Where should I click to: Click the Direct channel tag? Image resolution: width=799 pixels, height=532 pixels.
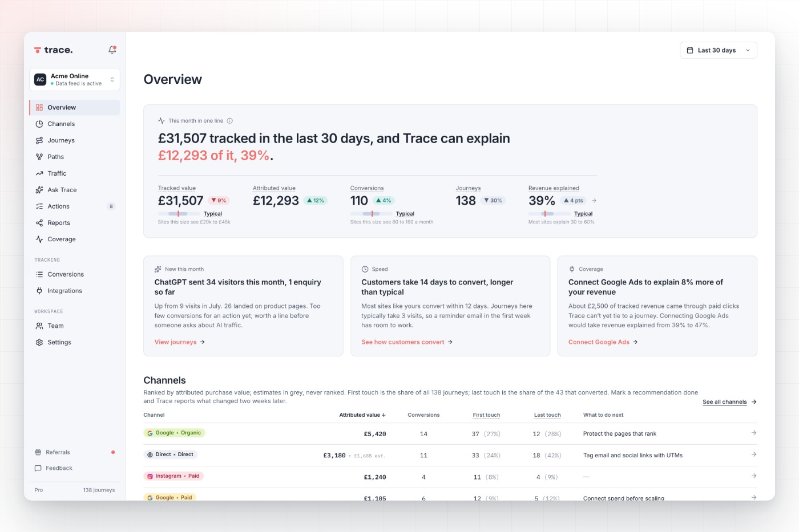170,454
